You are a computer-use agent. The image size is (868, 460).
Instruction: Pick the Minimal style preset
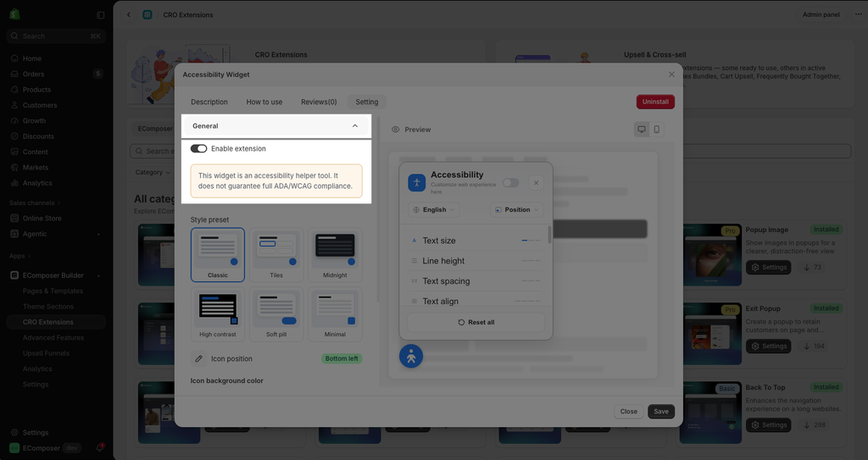tap(335, 313)
